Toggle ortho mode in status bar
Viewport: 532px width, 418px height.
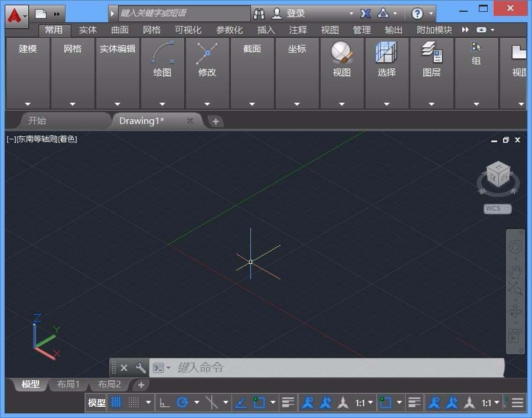tap(165, 403)
